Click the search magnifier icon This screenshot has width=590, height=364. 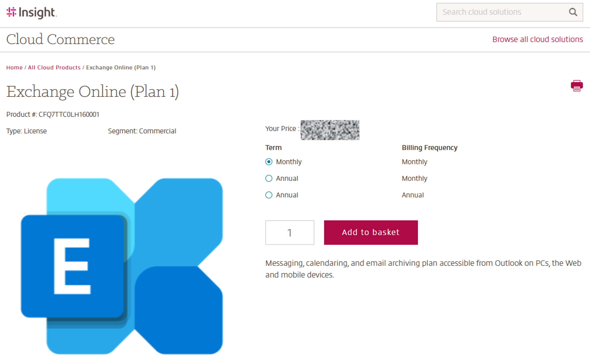tap(573, 12)
